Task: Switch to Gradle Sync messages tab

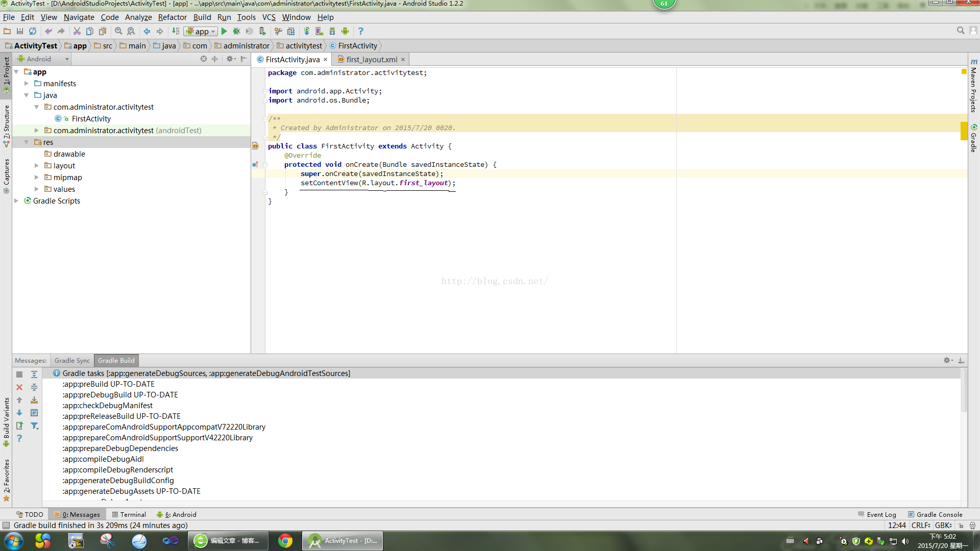Action: tap(72, 361)
